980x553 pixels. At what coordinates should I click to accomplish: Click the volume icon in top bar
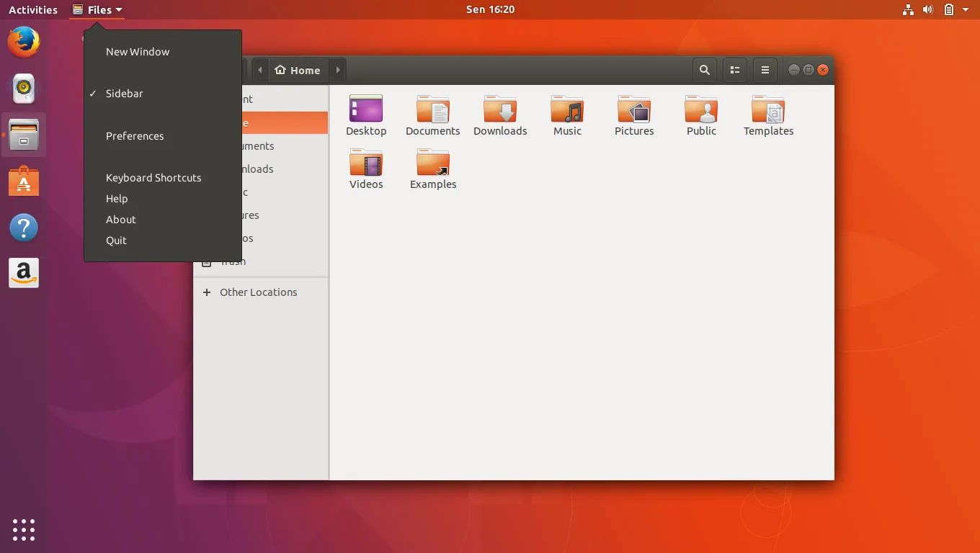tap(928, 9)
